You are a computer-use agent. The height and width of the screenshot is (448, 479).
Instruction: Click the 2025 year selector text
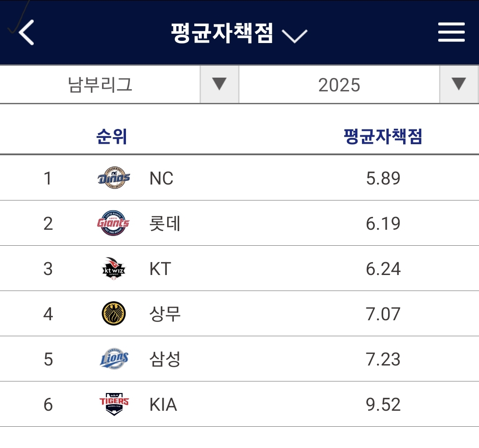(x=339, y=85)
